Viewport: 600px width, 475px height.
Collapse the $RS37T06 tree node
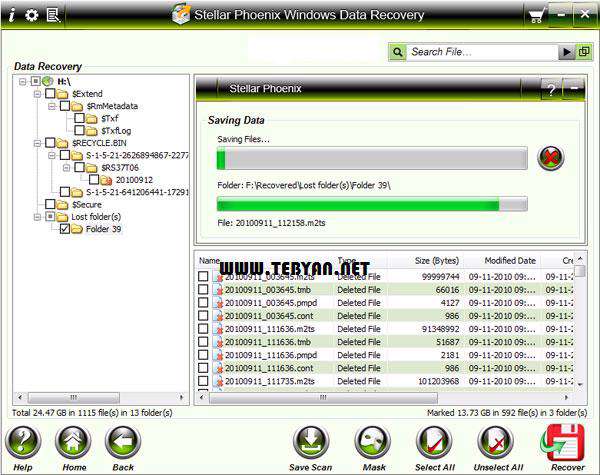point(66,168)
